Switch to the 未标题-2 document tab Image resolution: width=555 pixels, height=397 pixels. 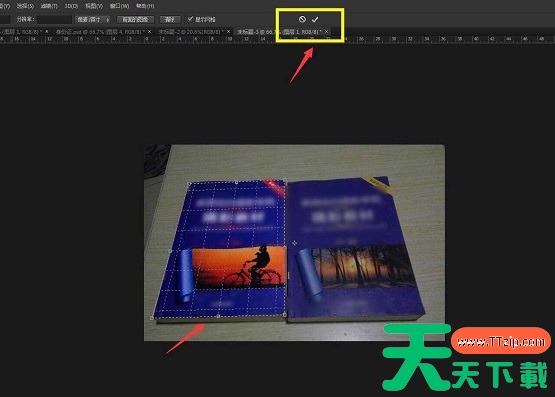[x=191, y=32]
